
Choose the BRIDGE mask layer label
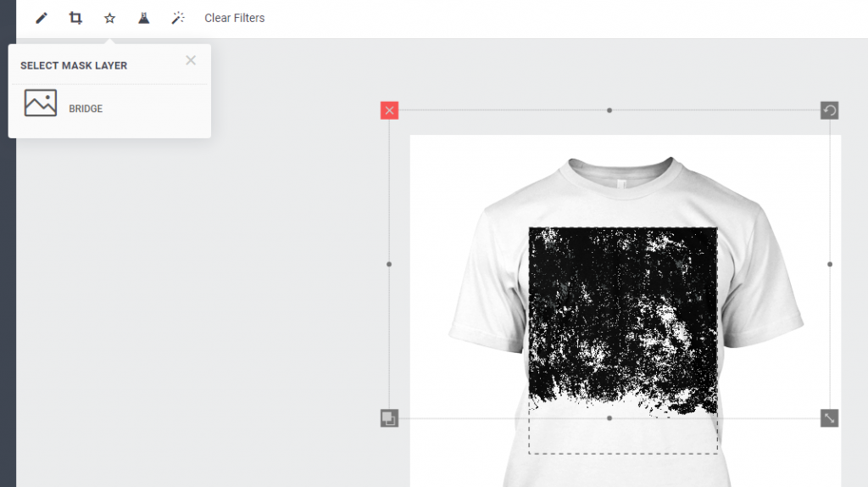[x=86, y=109]
